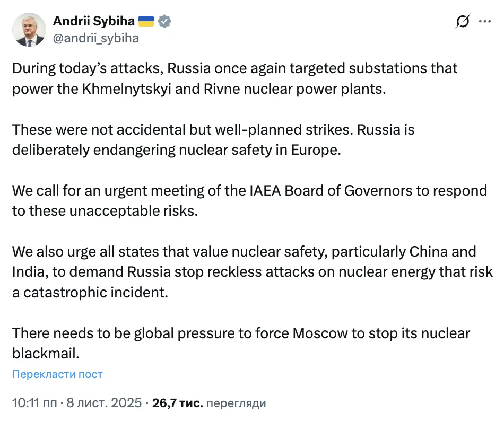Translate the post via "Перекласти пост"
The width and height of the screenshot is (504, 422).
(57, 374)
